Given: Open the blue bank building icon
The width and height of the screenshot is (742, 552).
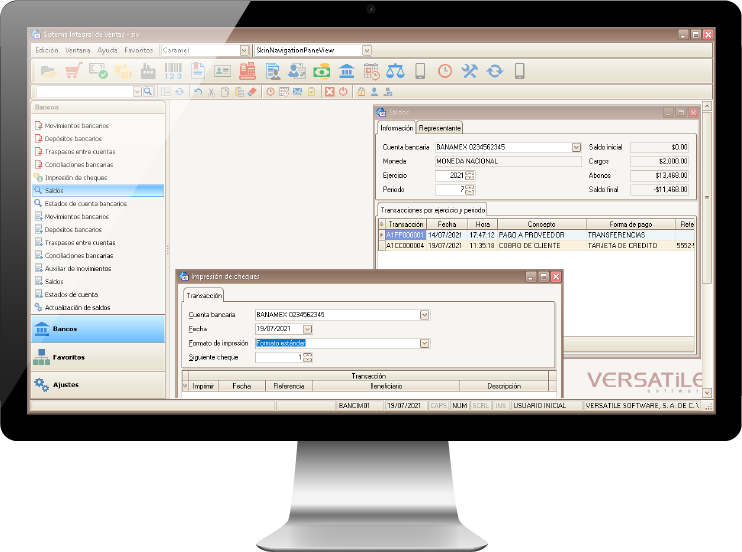Looking at the screenshot, I should point(346,71).
